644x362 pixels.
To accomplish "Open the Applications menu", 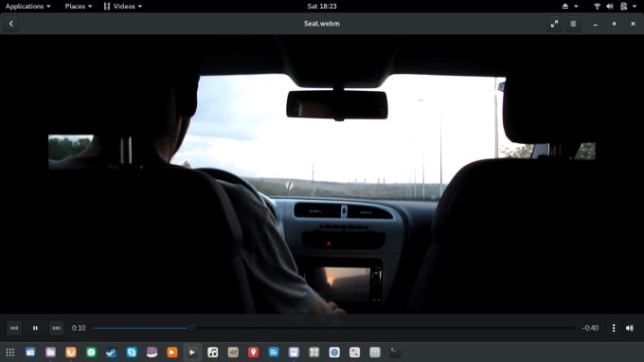I will click(x=27, y=7).
